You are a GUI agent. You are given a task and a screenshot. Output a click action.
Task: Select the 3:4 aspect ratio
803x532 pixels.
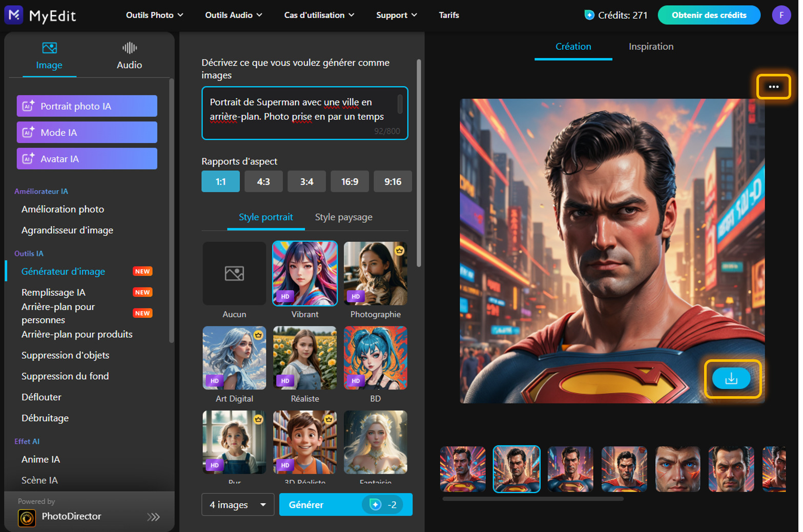pos(306,181)
